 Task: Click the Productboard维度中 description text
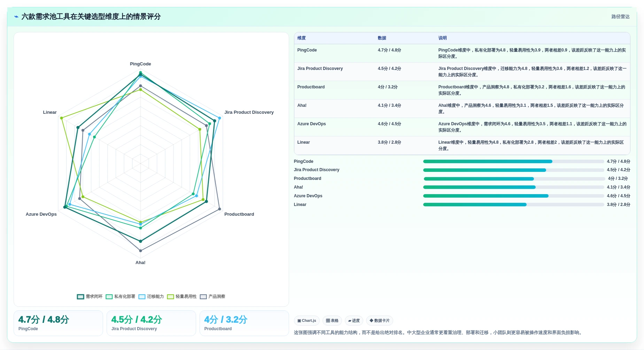(x=532, y=90)
